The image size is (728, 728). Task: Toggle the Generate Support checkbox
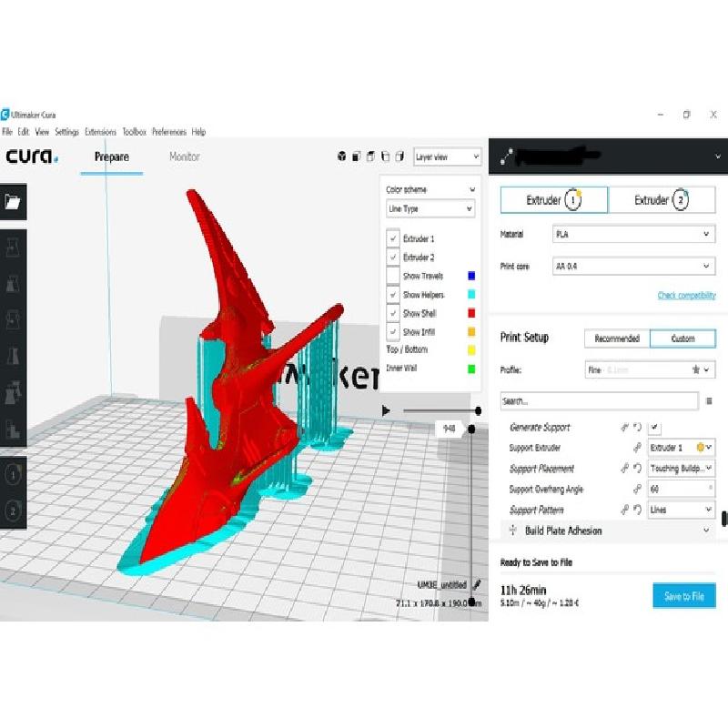click(655, 428)
